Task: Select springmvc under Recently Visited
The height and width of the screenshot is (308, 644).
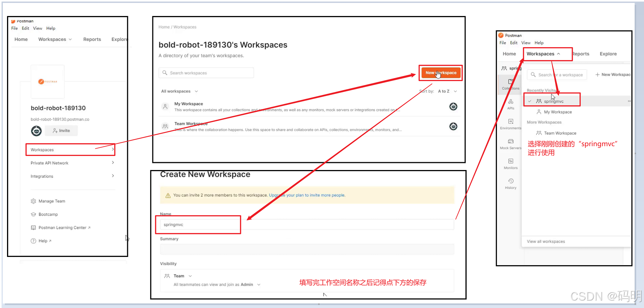Action: [x=554, y=101]
